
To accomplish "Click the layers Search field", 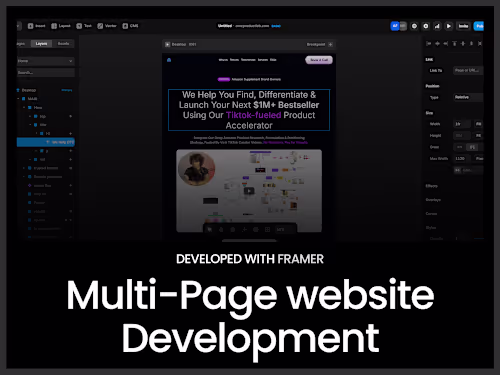I will click(x=45, y=73).
